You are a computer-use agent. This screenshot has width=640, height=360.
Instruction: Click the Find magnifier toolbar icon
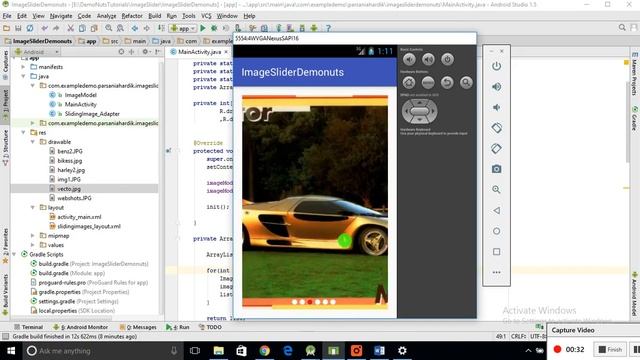point(109,28)
